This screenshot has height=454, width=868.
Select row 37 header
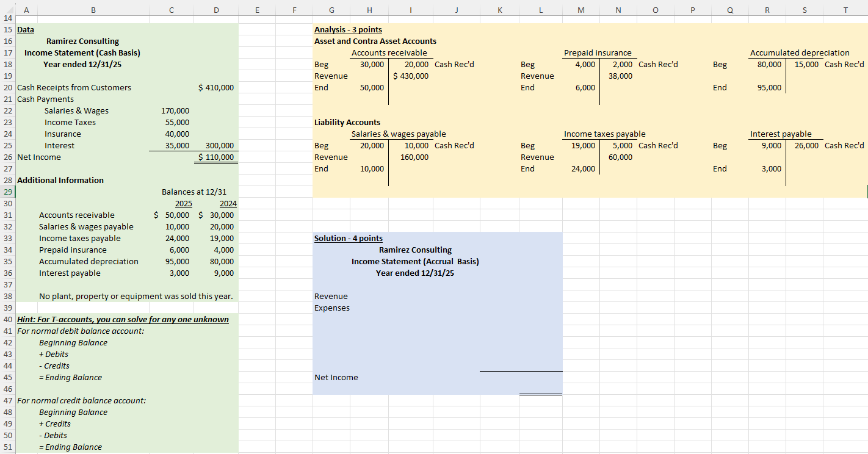click(8, 284)
